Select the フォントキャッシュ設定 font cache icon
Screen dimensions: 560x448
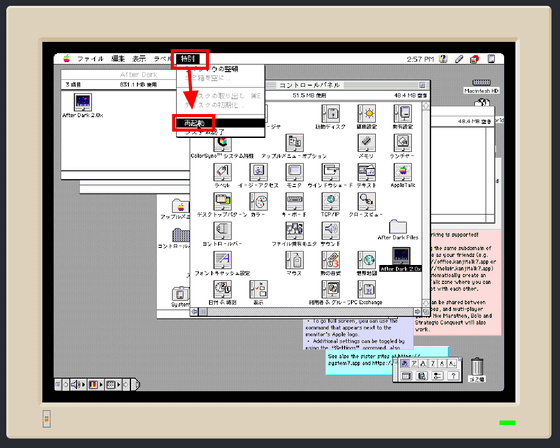(x=222, y=260)
